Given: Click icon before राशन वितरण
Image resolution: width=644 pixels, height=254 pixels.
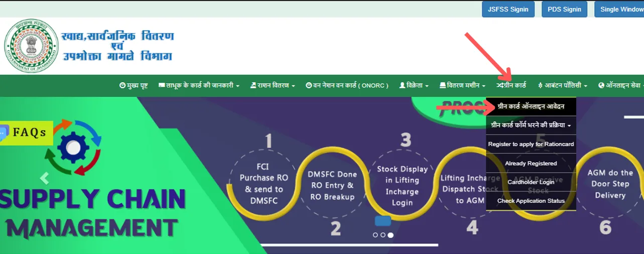Looking at the screenshot, I should 253,85.
